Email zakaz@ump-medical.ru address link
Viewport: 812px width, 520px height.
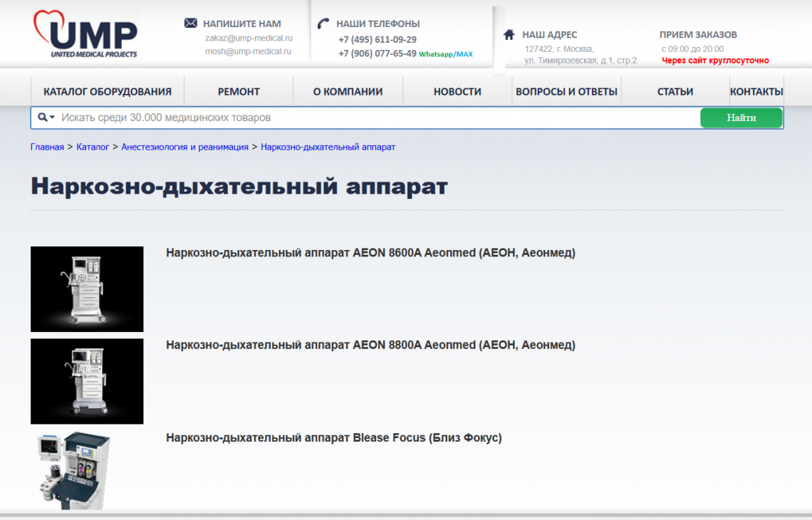[x=249, y=38]
